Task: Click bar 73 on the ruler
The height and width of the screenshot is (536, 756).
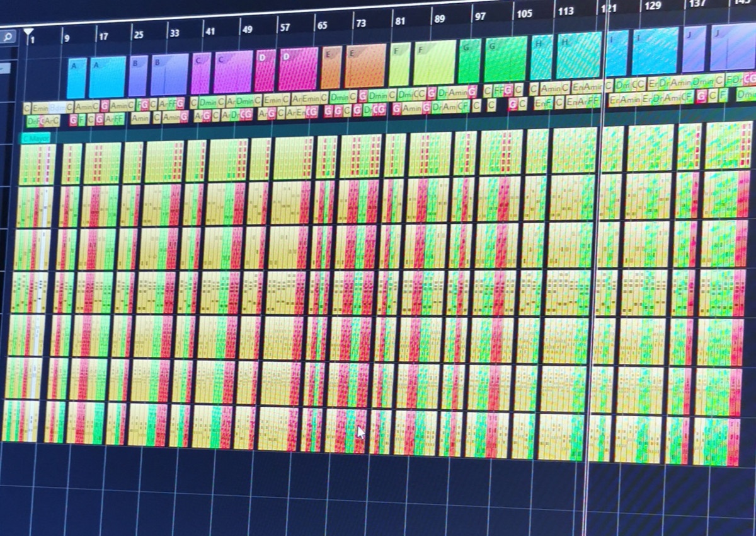Action: [x=360, y=23]
